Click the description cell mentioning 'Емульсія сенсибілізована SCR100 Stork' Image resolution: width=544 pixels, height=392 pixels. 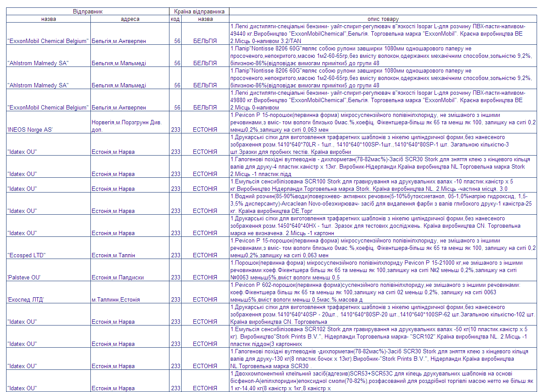tap(383, 185)
